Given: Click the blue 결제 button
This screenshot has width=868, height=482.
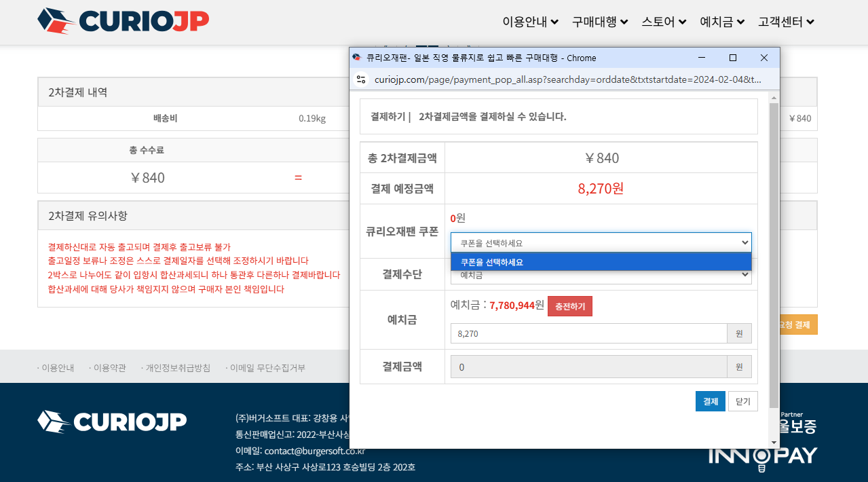Looking at the screenshot, I should pos(711,401).
